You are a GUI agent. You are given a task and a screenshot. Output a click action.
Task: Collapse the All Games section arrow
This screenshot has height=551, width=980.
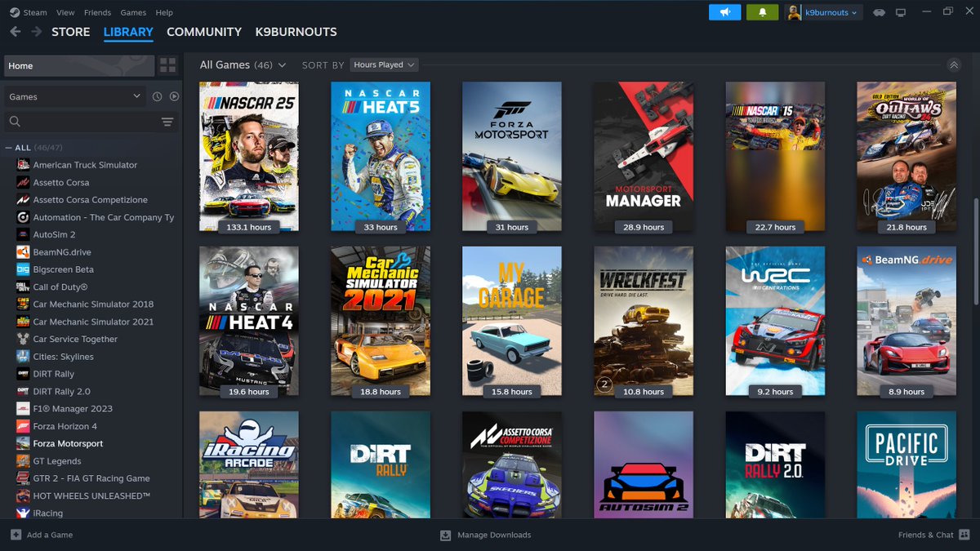point(954,65)
